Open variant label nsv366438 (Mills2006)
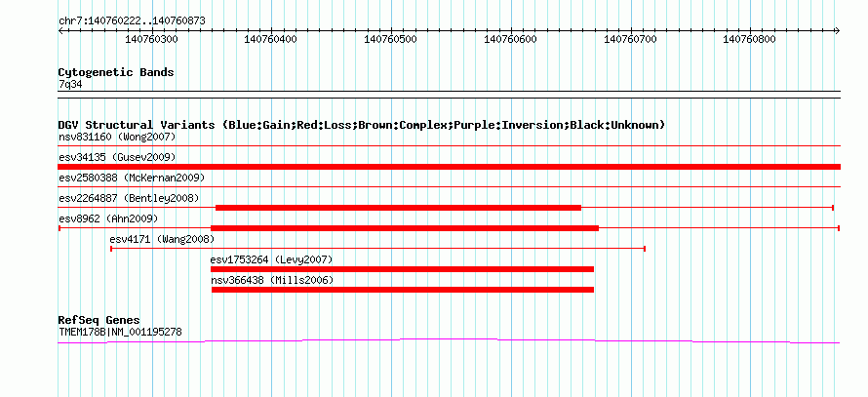 [x=273, y=280]
